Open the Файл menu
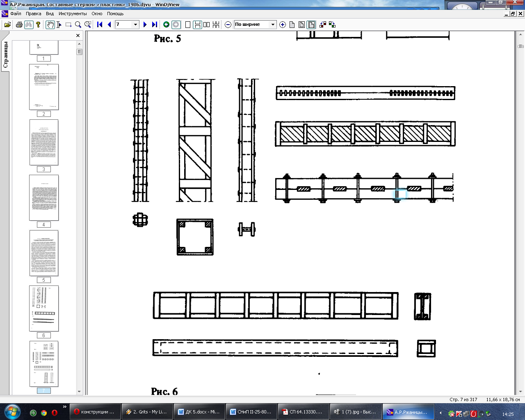 pos(16,14)
